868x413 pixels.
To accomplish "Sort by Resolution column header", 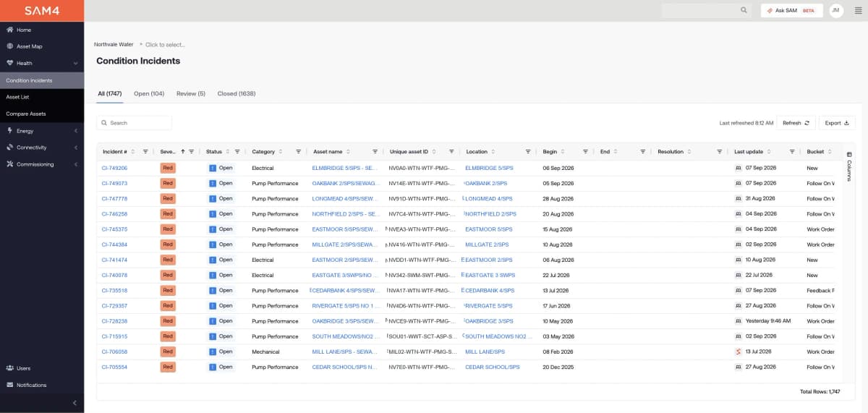I will [x=671, y=152].
